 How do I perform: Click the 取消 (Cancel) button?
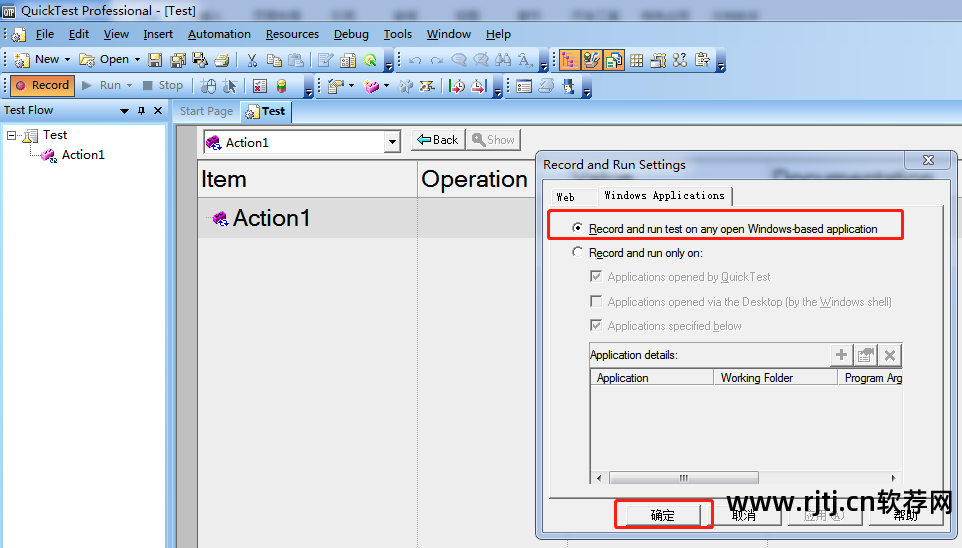pos(744,515)
